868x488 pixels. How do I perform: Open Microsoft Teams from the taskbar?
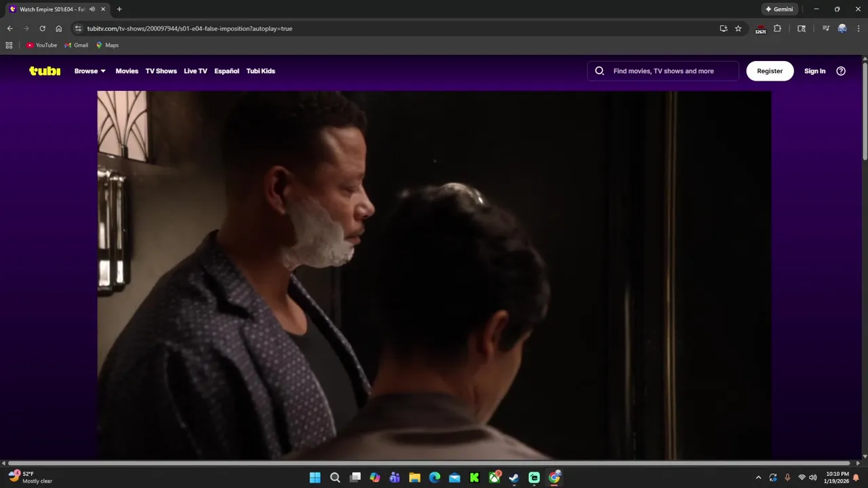395,478
